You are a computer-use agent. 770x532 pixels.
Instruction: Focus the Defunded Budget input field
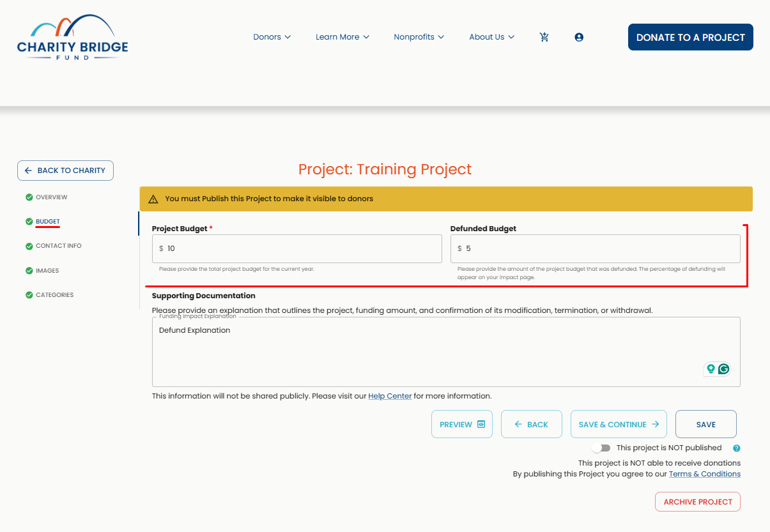[596, 248]
